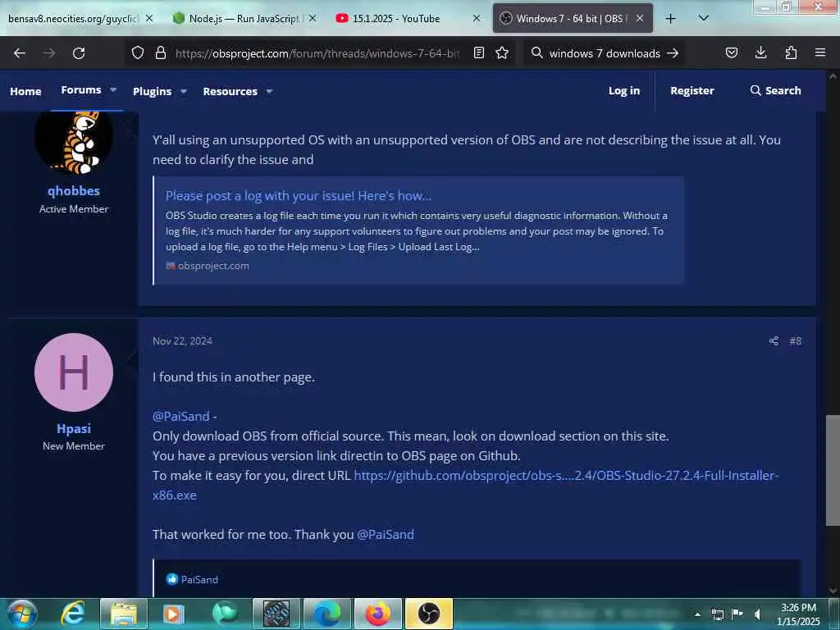Open Windows Explorer folder in taskbar

(x=124, y=614)
